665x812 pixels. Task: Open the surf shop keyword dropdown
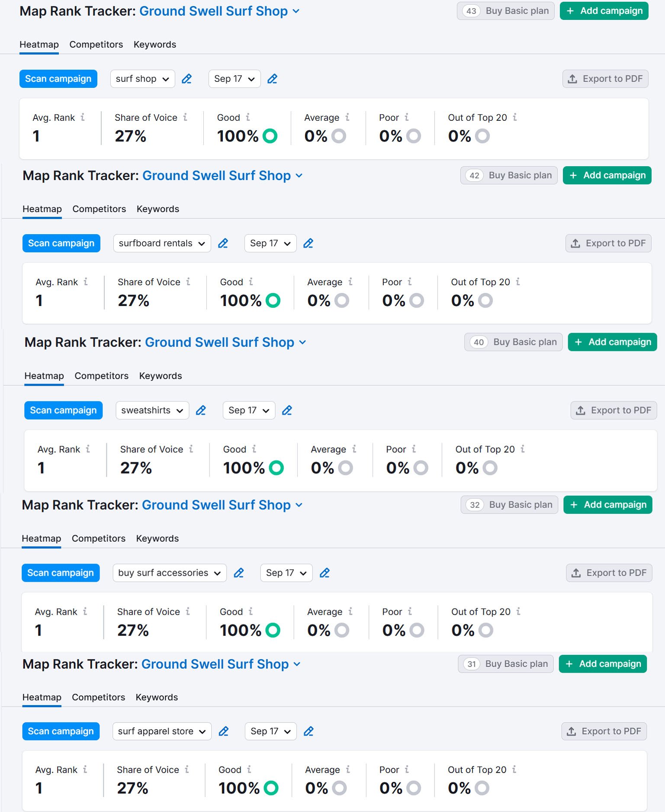(142, 79)
